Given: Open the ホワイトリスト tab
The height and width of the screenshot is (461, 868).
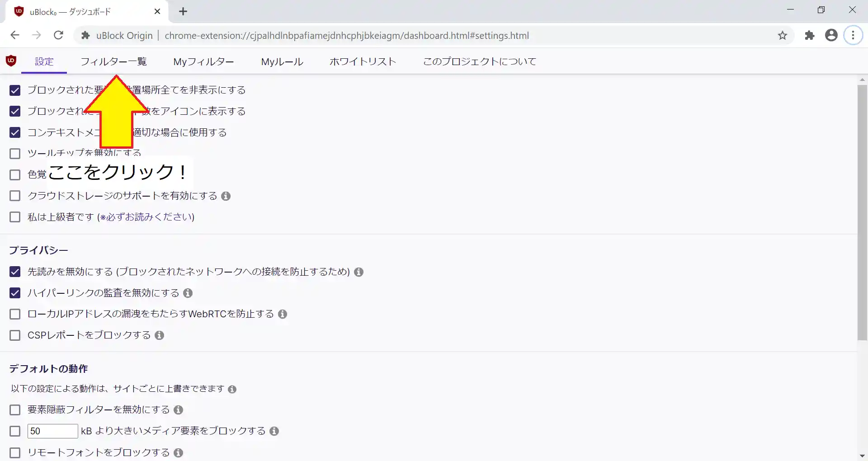Looking at the screenshot, I should [363, 61].
